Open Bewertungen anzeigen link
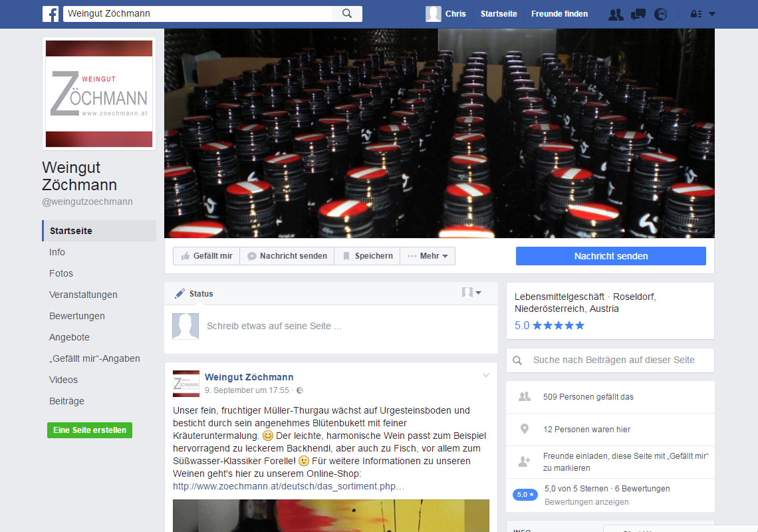 pos(586,502)
